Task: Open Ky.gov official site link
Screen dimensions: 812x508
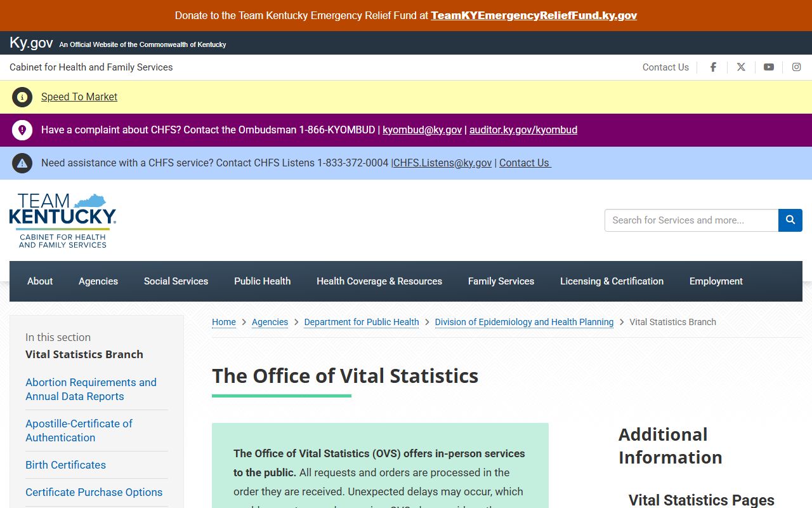Action: point(31,43)
